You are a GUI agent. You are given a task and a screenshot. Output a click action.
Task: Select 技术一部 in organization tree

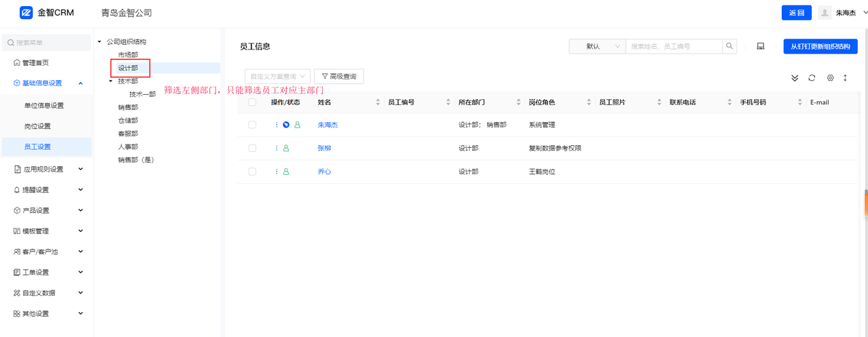142,94
